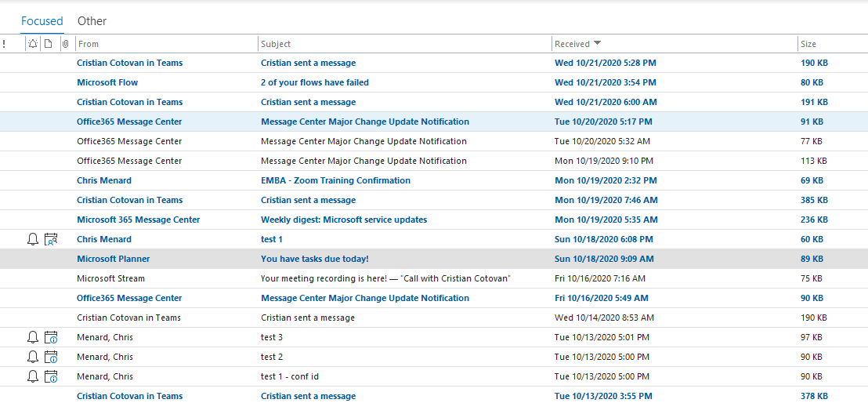Sort messages by the From column header
The height and width of the screenshot is (403, 868).
[88, 44]
